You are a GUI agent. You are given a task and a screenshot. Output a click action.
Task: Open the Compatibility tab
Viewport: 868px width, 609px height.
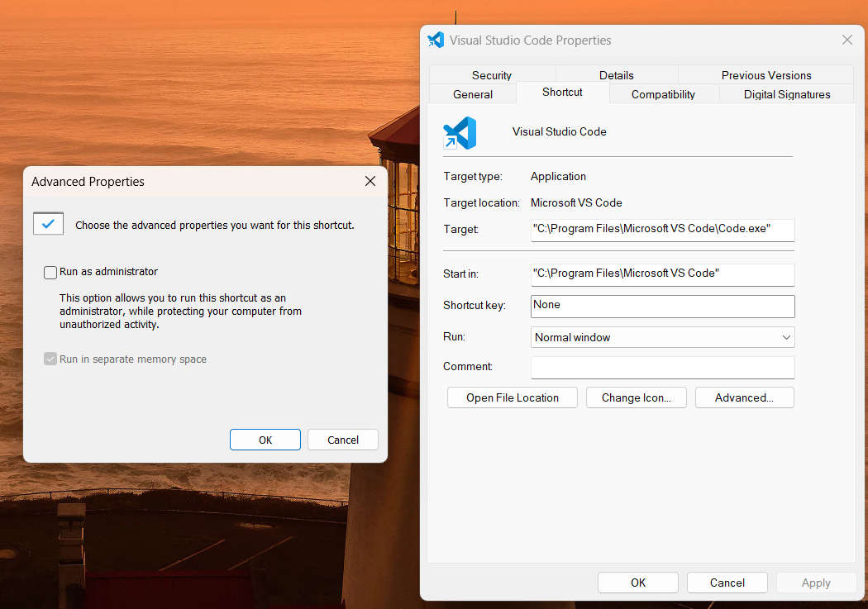pos(663,94)
